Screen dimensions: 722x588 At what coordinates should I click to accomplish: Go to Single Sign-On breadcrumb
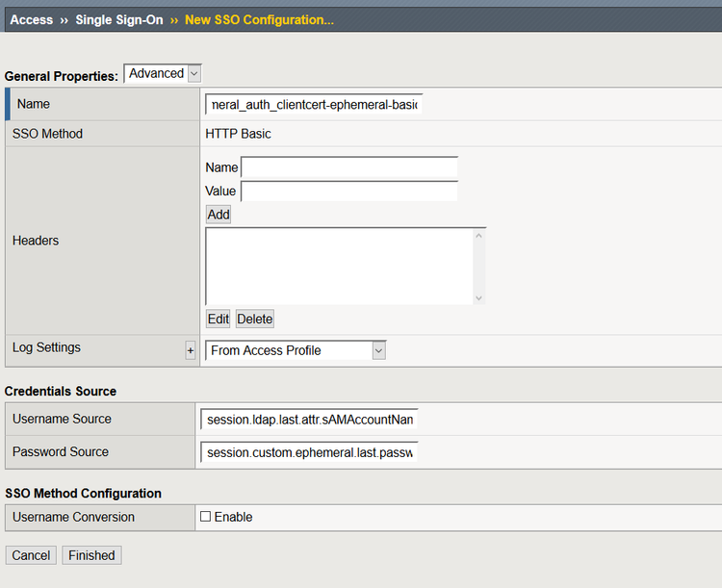(x=119, y=19)
